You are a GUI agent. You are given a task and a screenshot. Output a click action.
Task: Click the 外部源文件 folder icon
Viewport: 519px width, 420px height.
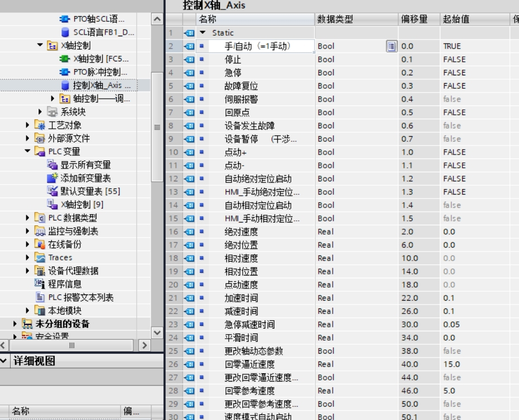40,138
